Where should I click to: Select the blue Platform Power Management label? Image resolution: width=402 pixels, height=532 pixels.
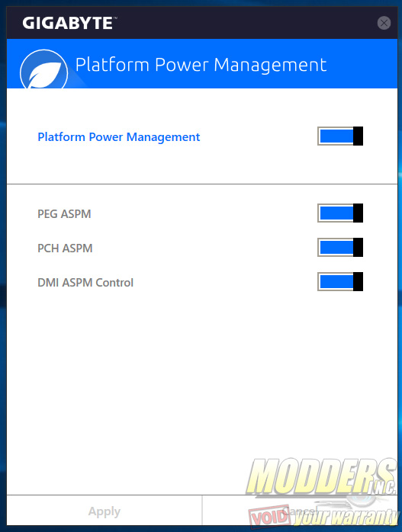[118, 137]
